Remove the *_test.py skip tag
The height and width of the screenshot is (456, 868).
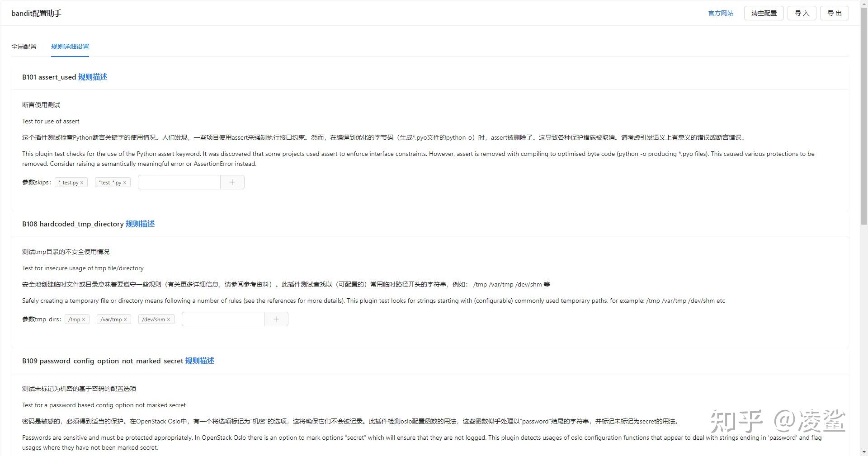coord(82,183)
